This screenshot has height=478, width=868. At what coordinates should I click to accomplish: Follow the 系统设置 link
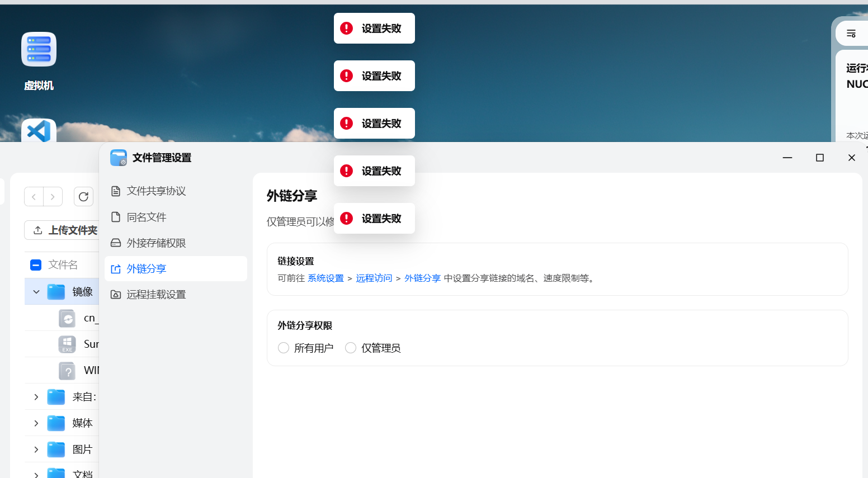[325, 278]
